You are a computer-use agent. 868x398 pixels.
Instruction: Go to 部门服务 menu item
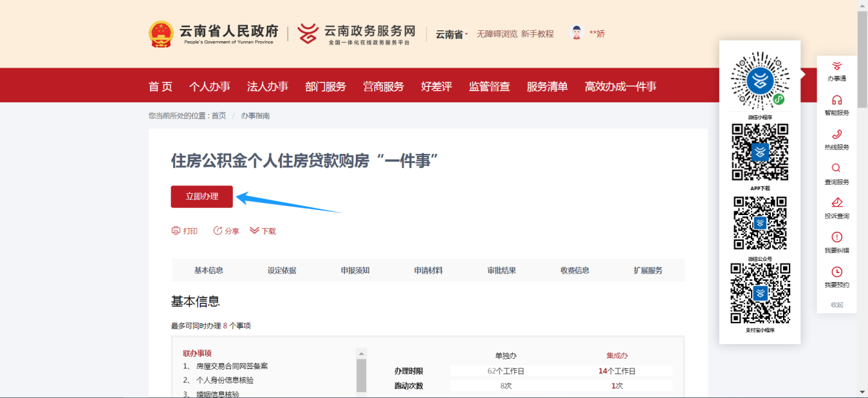pos(326,86)
